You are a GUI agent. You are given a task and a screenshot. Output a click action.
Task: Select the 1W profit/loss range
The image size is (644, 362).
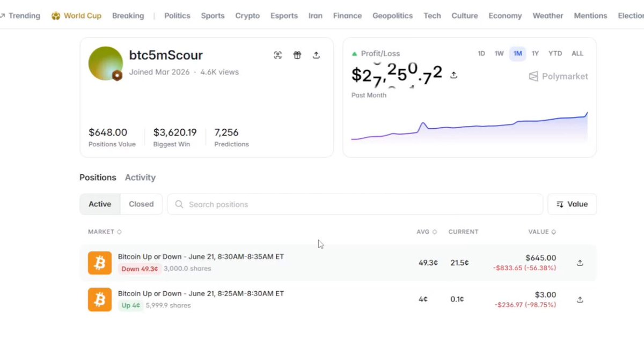[499, 54]
